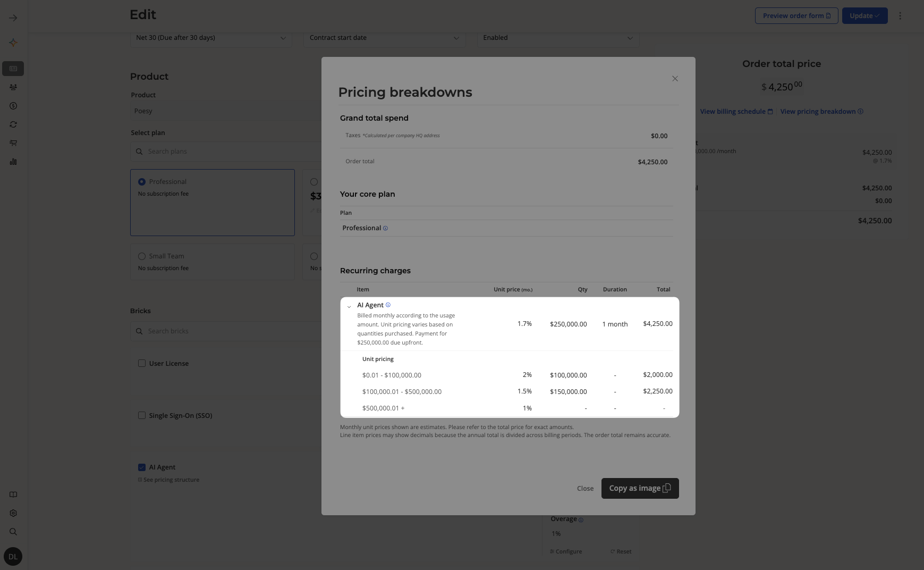
Task: Click the sparkle AI icon in sidebar
Action: [13, 43]
